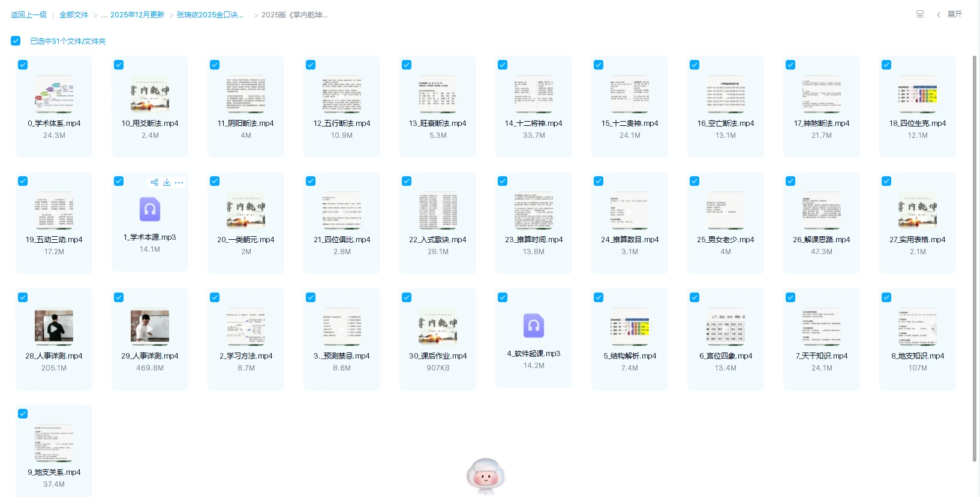Click file name 30_课后作业.mp4
This screenshot has height=497, width=980.
pyautogui.click(x=438, y=356)
